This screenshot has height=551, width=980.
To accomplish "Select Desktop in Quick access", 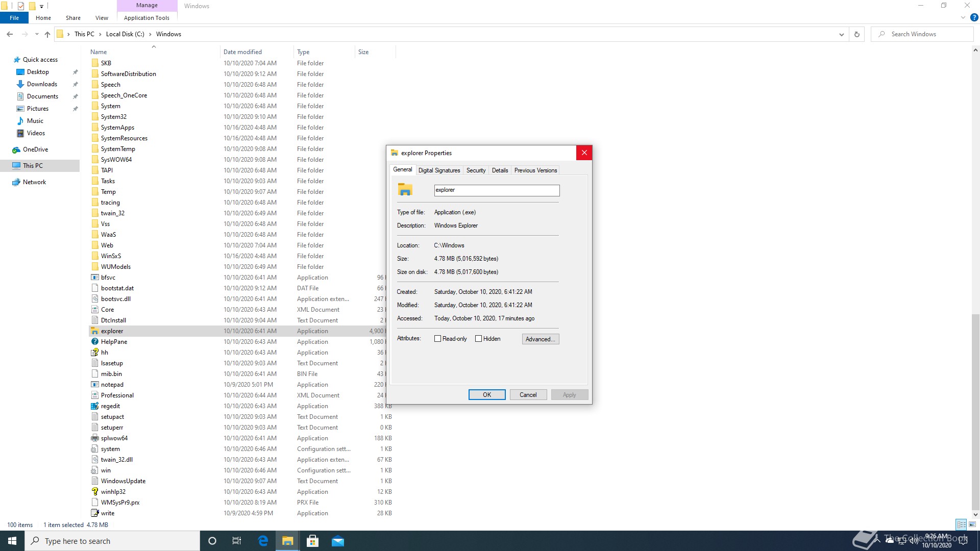I will coord(38,72).
